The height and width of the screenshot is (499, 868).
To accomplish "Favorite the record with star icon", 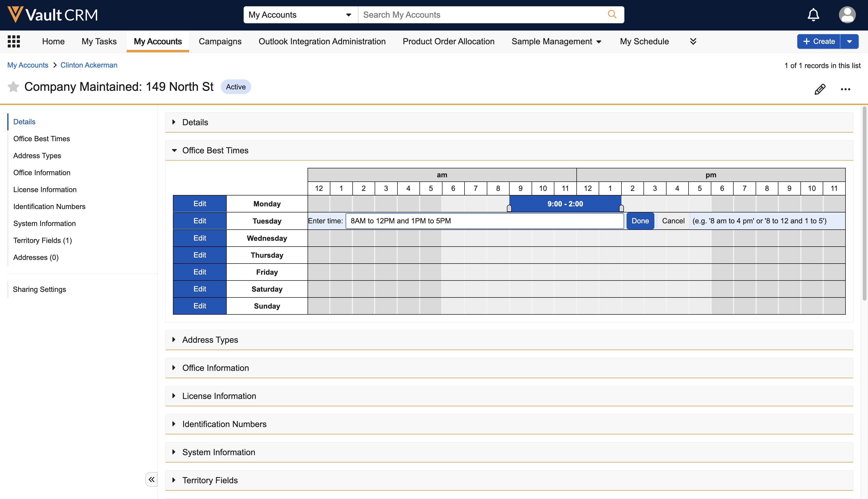I will pyautogui.click(x=13, y=87).
